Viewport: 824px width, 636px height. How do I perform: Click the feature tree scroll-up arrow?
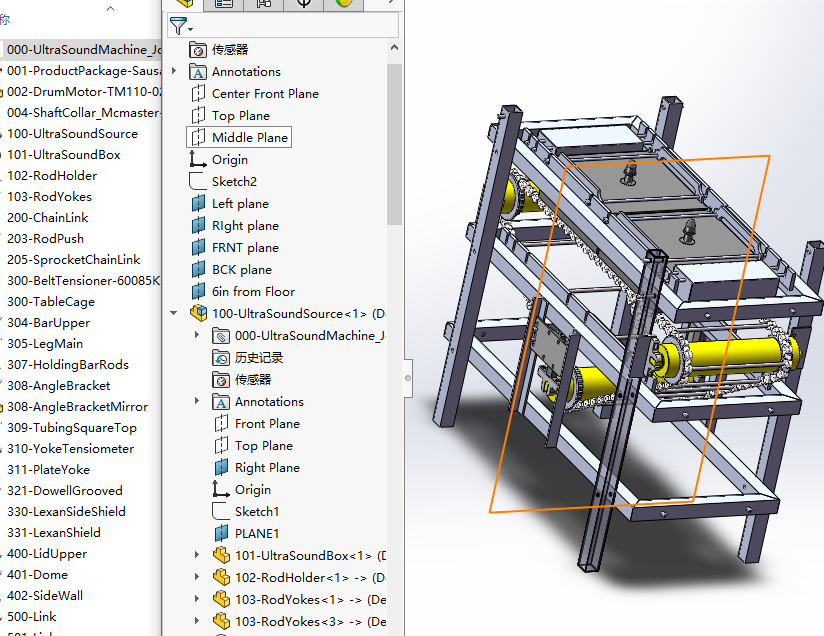(x=394, y=47)
